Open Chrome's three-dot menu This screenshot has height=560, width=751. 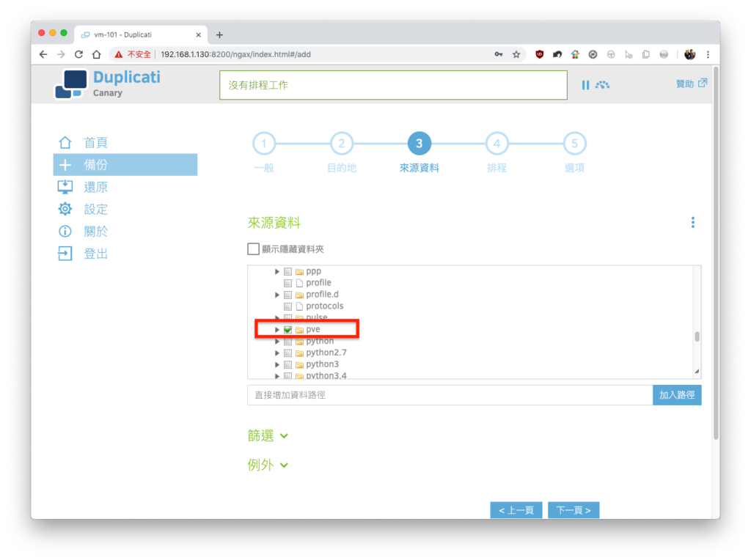(x=708, y=54)
